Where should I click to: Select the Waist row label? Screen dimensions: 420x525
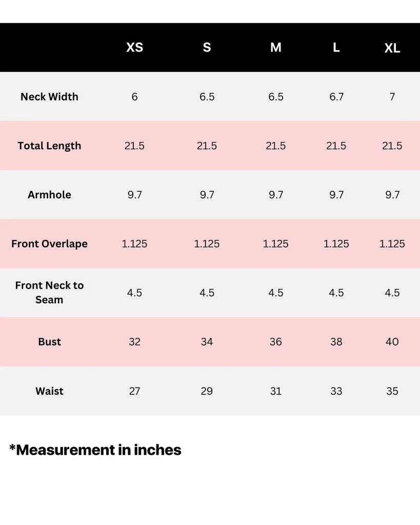pyautogui.click(x=49, y=391)
